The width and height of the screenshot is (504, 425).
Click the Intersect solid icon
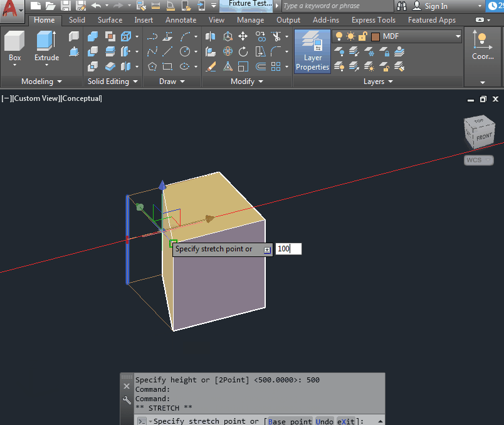[x=93, y=66]
